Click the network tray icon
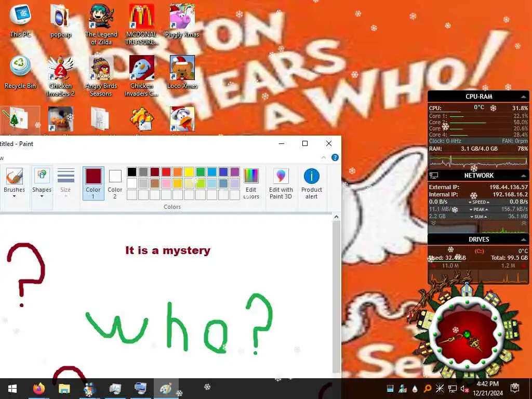This screenshot has height=399, width=532. 453,389
